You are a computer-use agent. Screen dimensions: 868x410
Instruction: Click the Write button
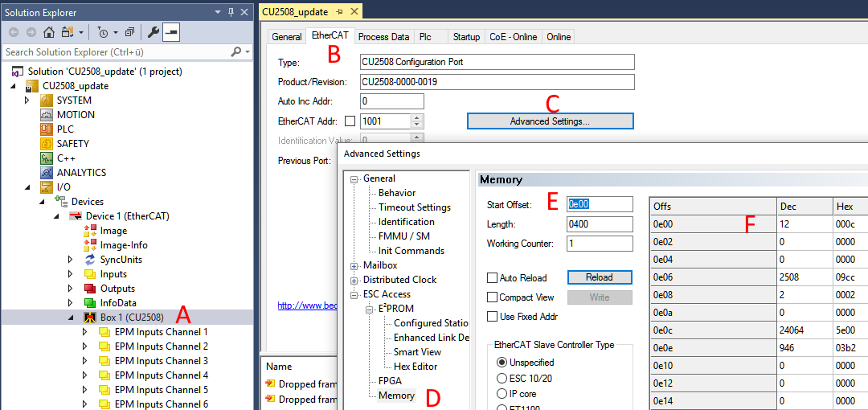[x=600, y=297]
